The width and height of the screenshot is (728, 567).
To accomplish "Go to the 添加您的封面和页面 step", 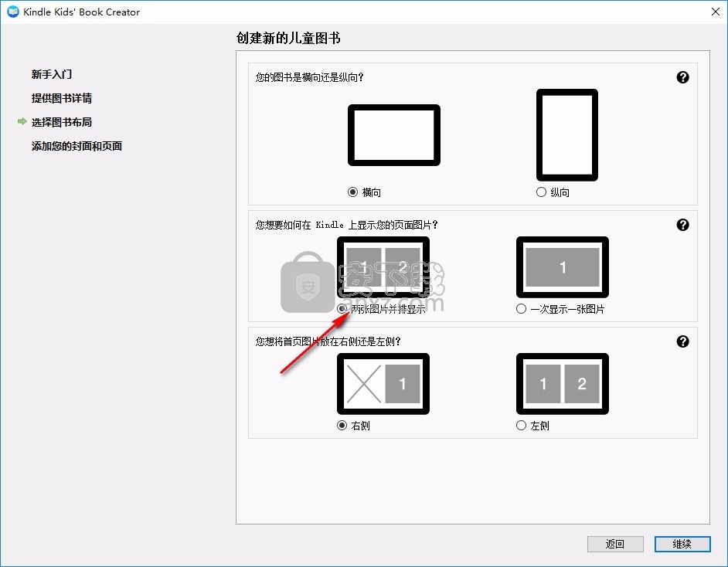I will point(77,146).
